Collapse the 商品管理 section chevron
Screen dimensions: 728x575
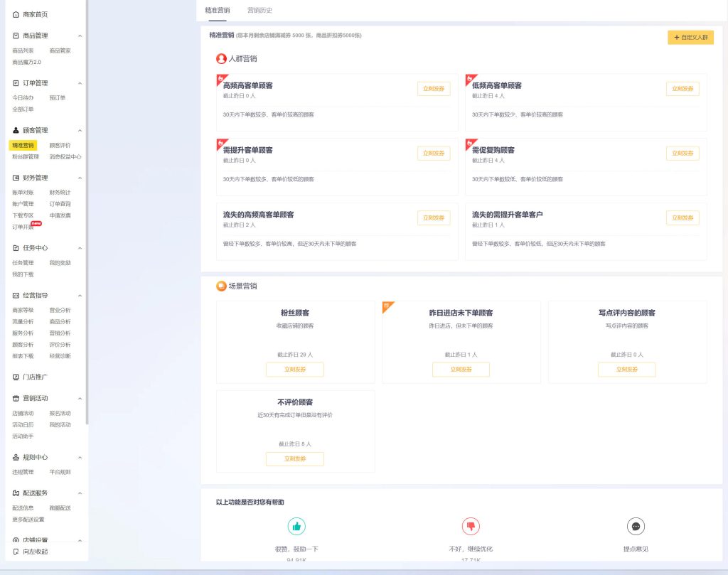click(x=80, y=36)
